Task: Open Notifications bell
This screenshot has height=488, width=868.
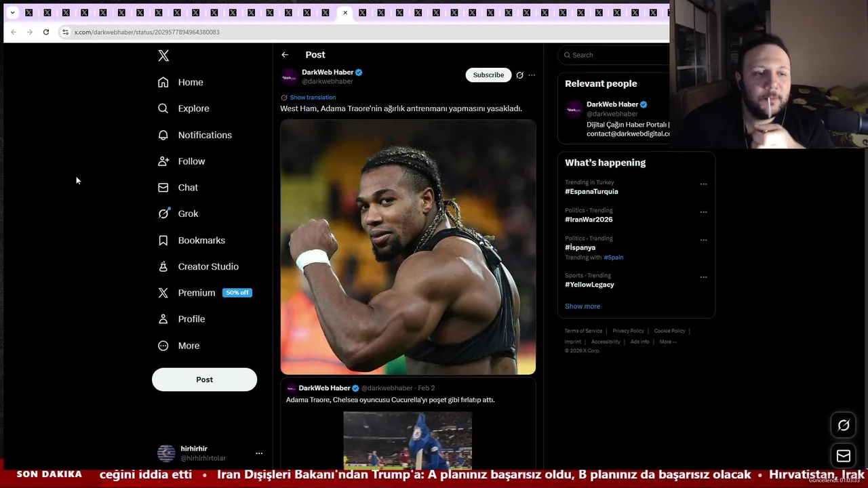Action: click(163, 135)
